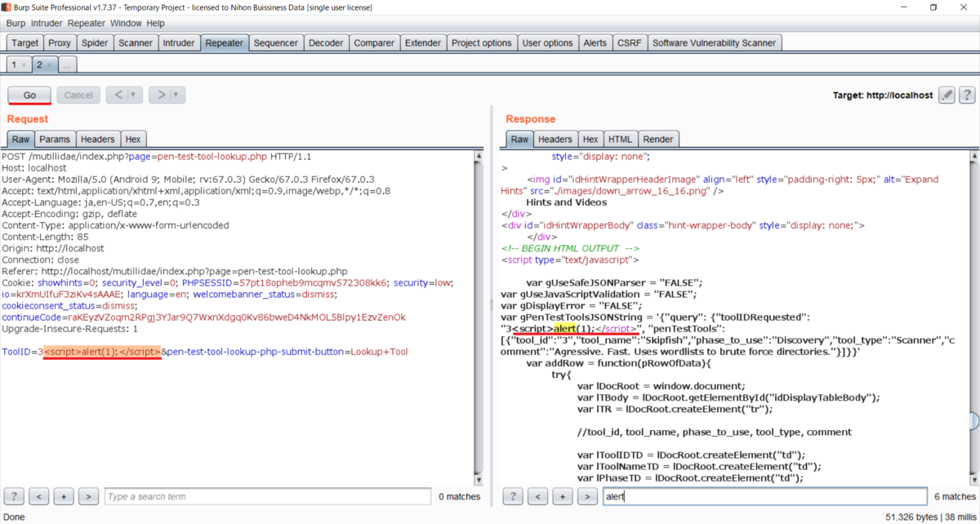Show request Headers tab

[98, 139]
